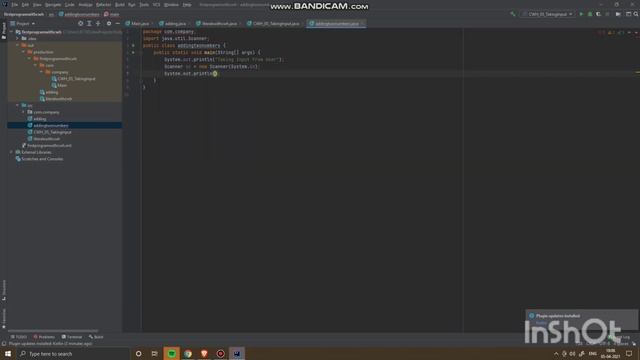Click the Collapse All icon in the Project panel
This screenshot has width=640, height=360.
tap(98, 24)
